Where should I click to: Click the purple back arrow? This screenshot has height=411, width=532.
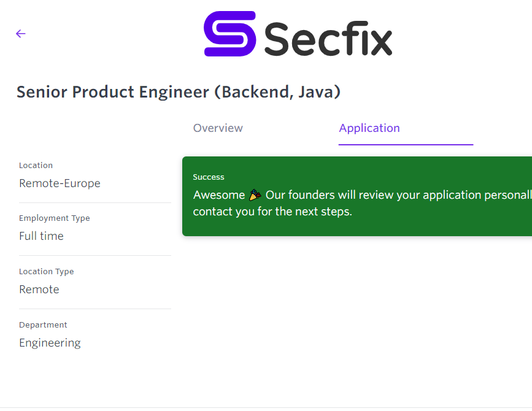click(21, 34)
